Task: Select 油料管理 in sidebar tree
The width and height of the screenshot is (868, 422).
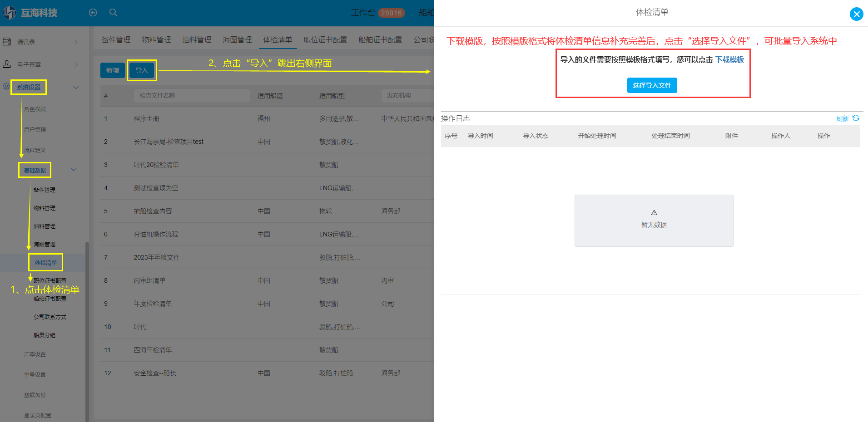Action: coord(45,226)
